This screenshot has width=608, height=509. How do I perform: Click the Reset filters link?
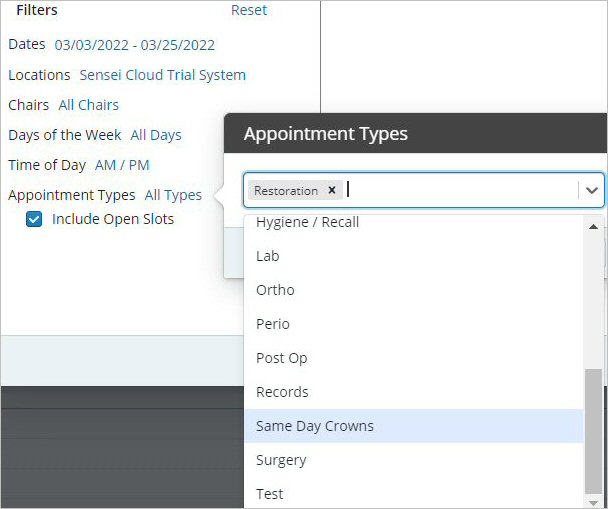[x=249, y=10]
